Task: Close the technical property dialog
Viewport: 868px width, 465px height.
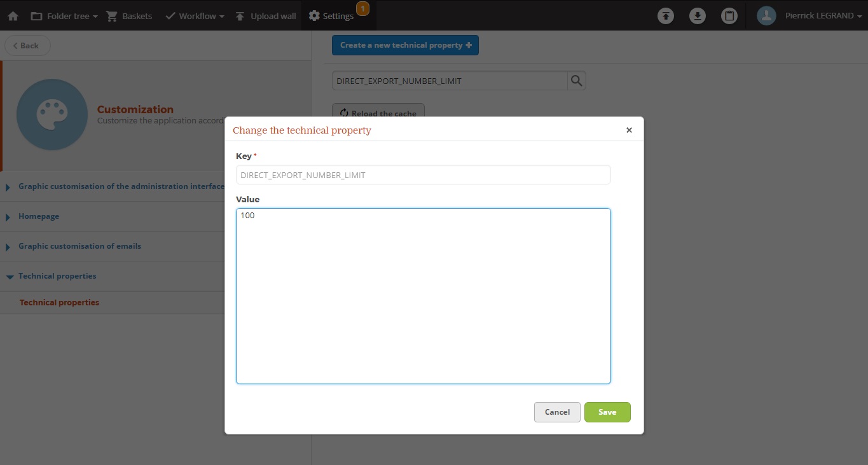Action: coord(629,130)
